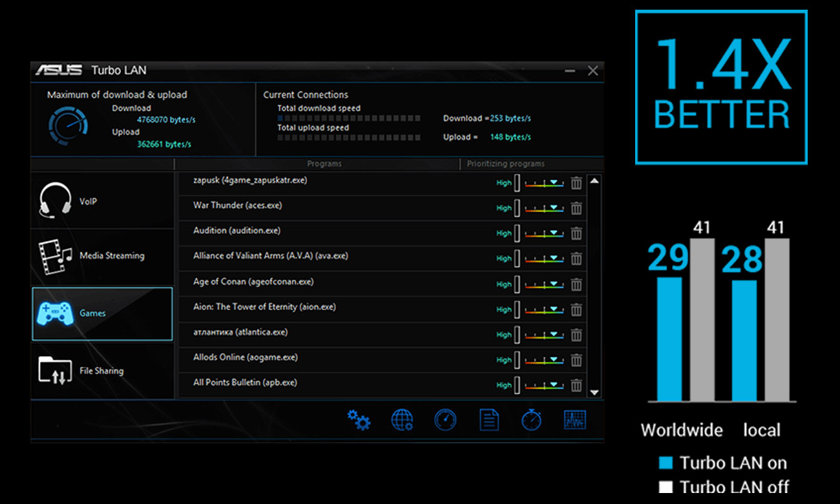This screenshot has height=504, width=840.
Task: Select the Games category tab
Action: pyautogui.click(x=102, y=313)
